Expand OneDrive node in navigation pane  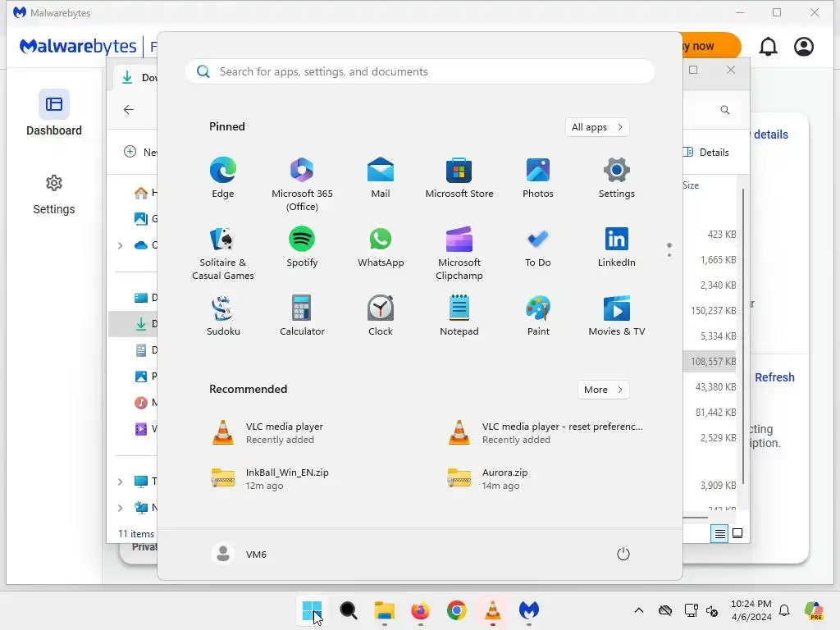(121, 245)
